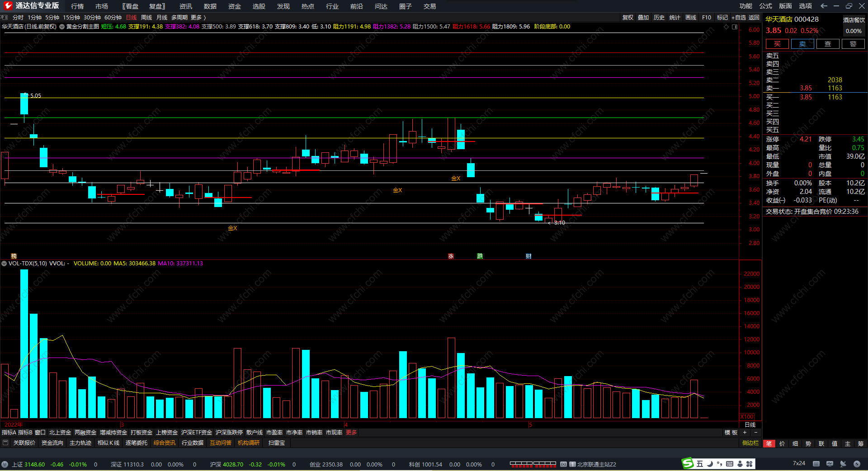Viewport: 868px width, 471px height.
Task: Open the 日线 period selector under the axis
Action: pos(750,424)
